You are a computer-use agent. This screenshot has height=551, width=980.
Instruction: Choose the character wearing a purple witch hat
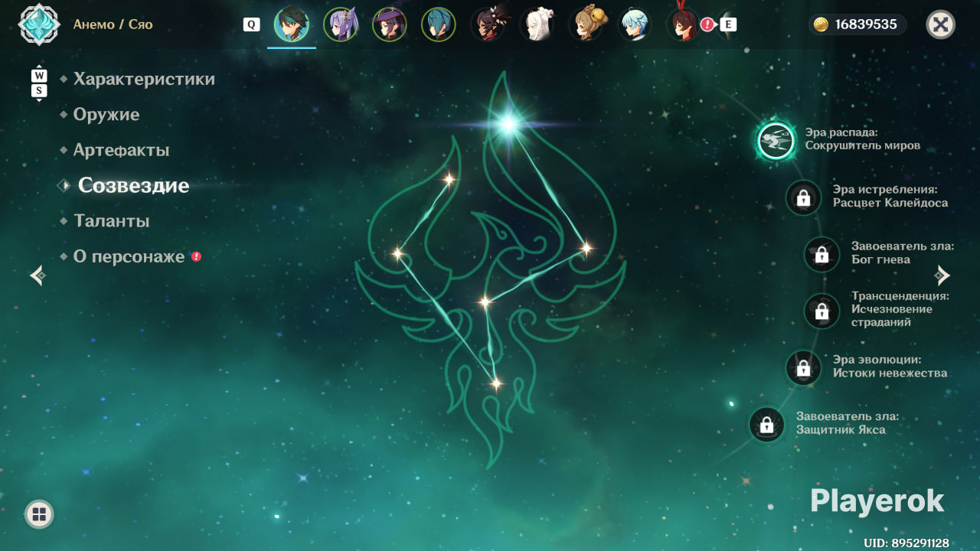pyautogui.click(x=390, y=24)
